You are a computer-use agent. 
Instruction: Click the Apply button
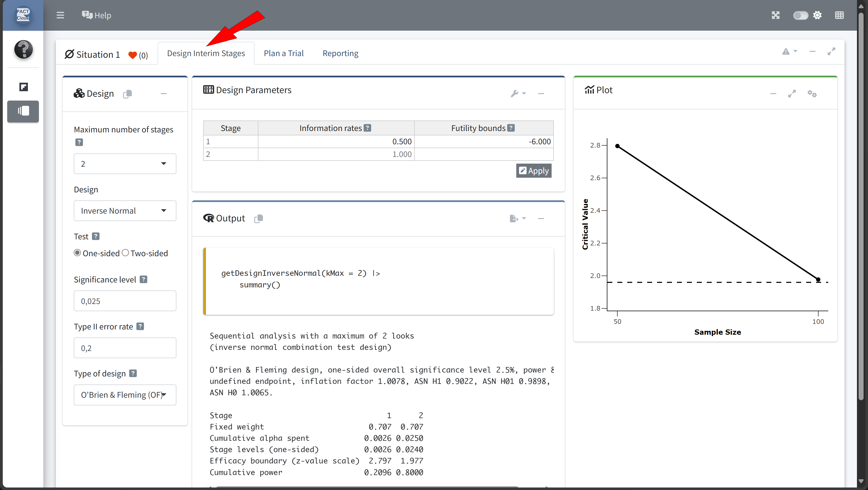533,171
